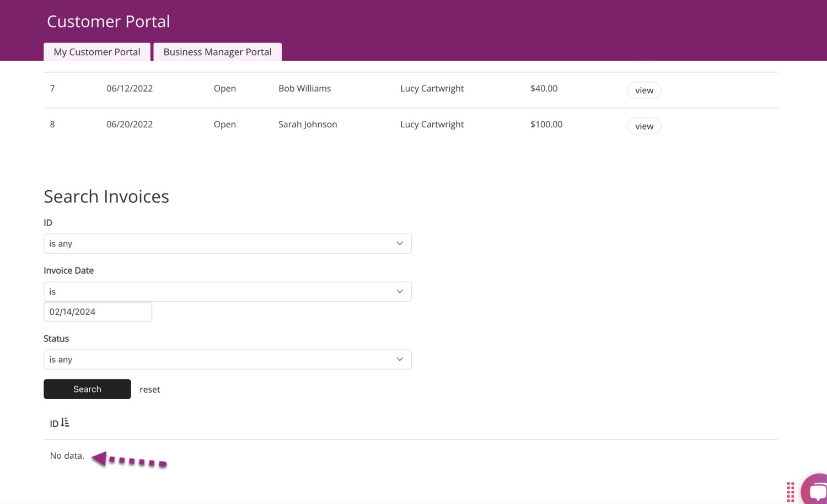Expand the Status filter dropdown
This screenshot has height=504, width=827.
click(x=227, y=360)
